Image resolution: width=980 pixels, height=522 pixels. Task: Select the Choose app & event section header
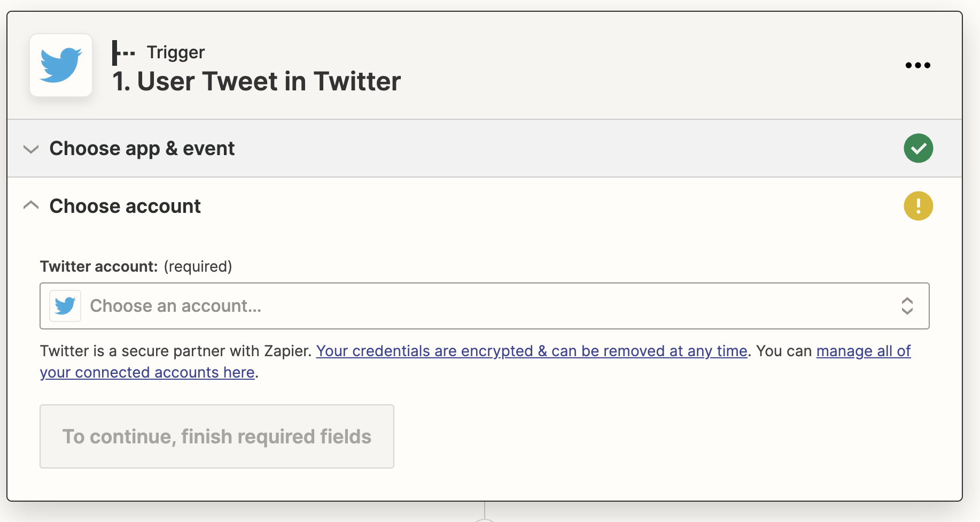point(485,148)
